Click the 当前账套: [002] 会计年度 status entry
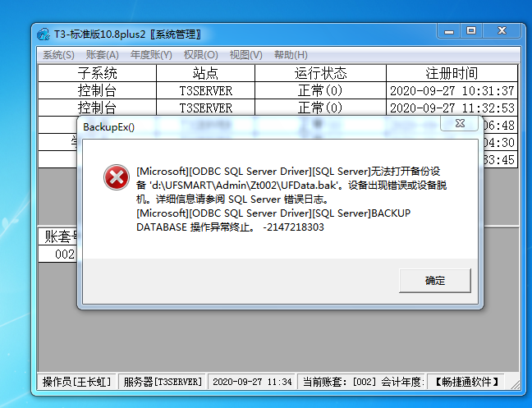The image size is (532, 408). click(x=362, y=382)
